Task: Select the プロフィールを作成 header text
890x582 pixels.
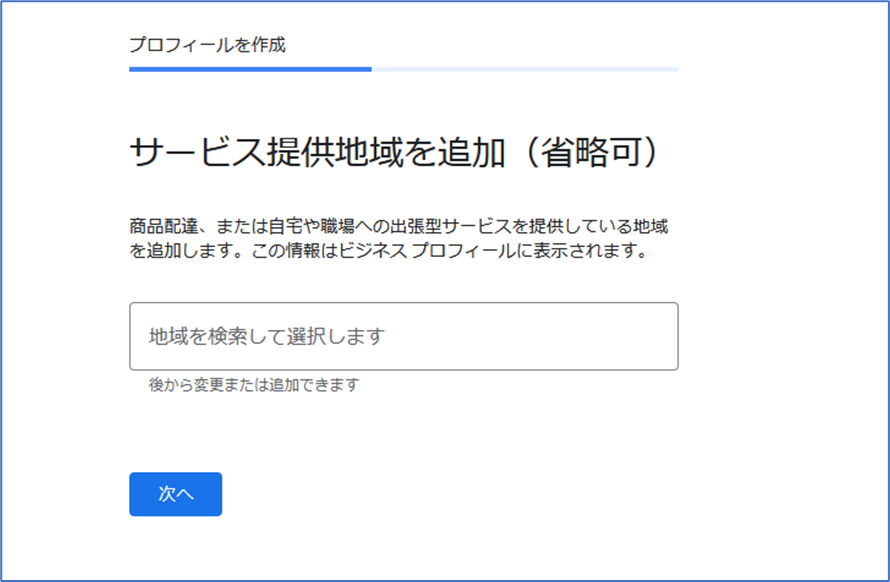Action: tap(207, 45)
